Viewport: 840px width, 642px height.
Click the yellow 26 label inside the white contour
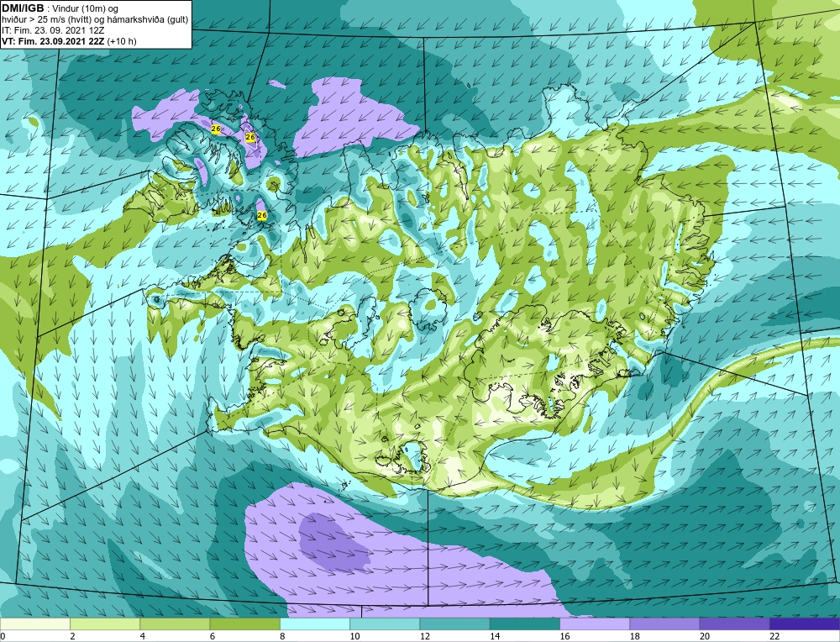(250, 137)
